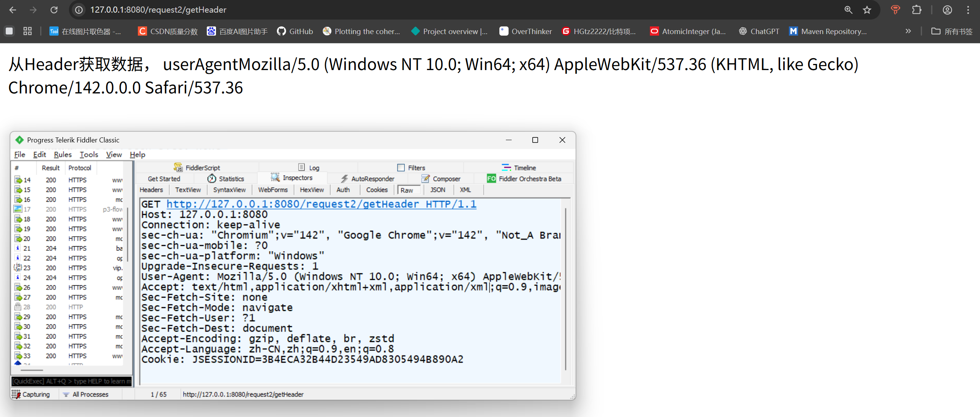Viewport: 980px width, 417px height.
Task: Open the Chrome extensions puzzle icon
Action: (x=916, y=10)
